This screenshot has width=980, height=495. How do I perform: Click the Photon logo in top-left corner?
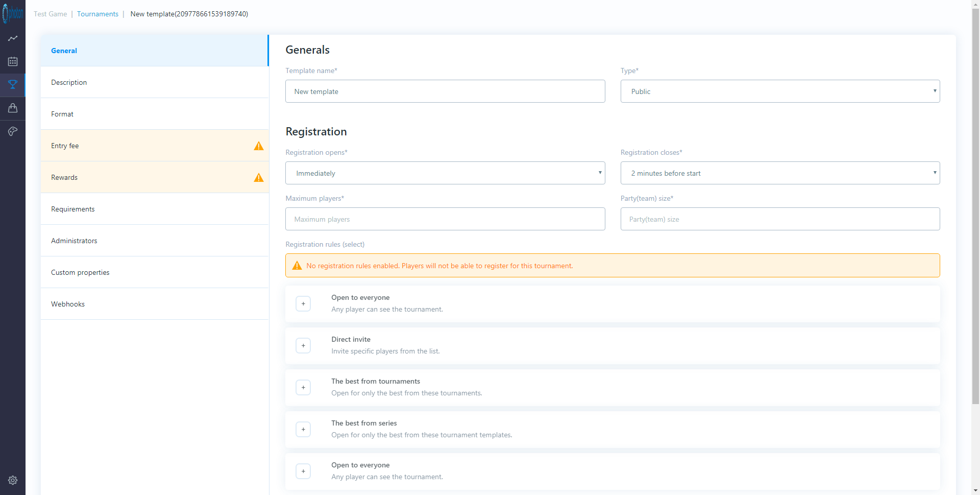13,14
